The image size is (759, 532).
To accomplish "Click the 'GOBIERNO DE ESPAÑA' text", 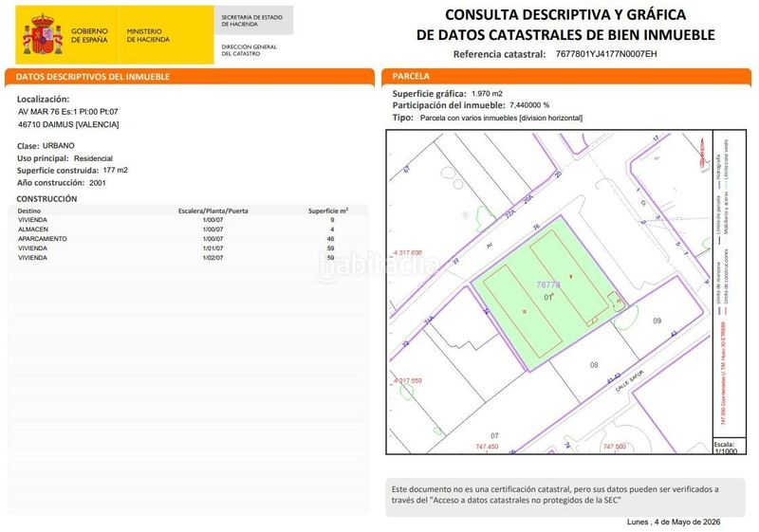I will tap(89, 35).
